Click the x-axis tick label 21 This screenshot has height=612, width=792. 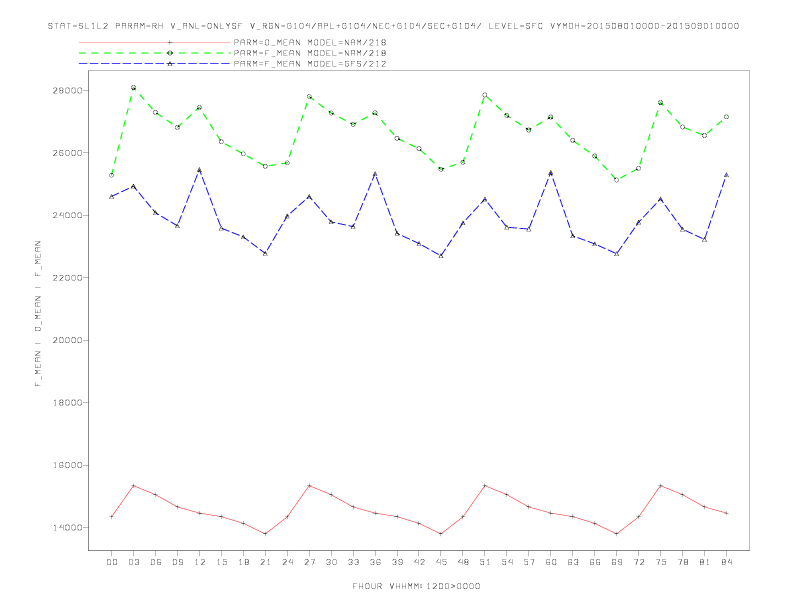(x=265, y=562)
